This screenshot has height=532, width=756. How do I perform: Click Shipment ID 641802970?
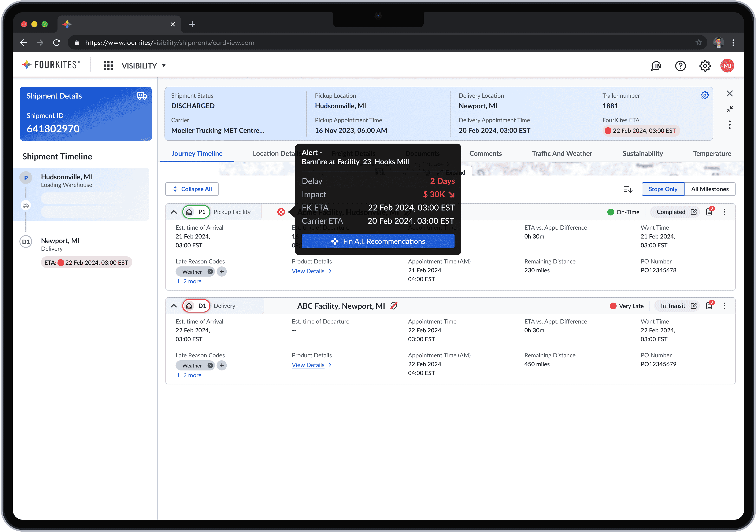click(x=53, y=129)
